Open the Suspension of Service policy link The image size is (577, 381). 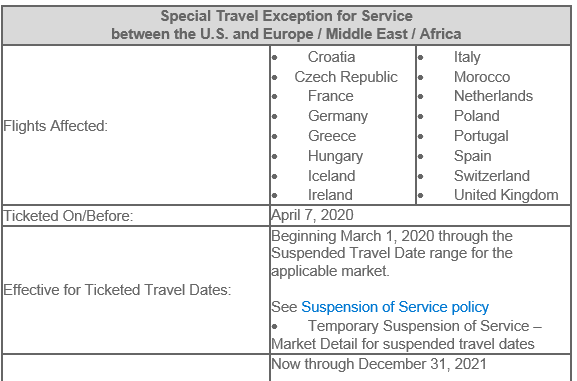click(x=395, y=307)
